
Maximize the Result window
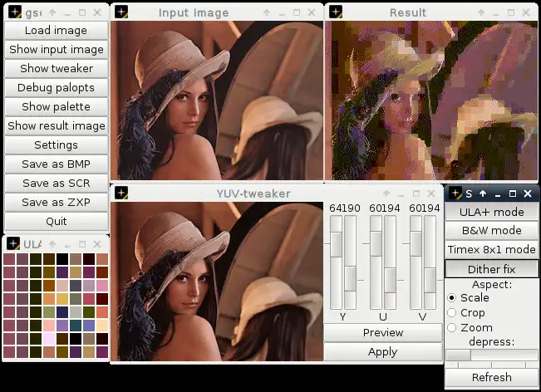511,12
